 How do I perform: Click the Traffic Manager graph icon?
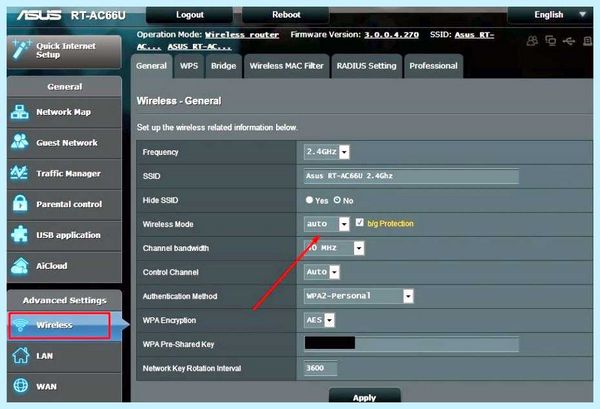coord(19,173)
